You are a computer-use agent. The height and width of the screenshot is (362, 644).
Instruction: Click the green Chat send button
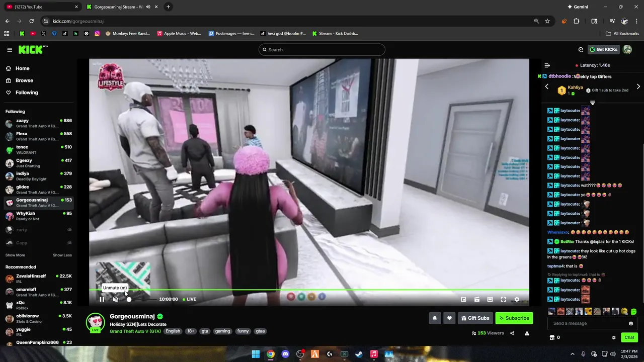pyautogui.click(x=629, y=337)
